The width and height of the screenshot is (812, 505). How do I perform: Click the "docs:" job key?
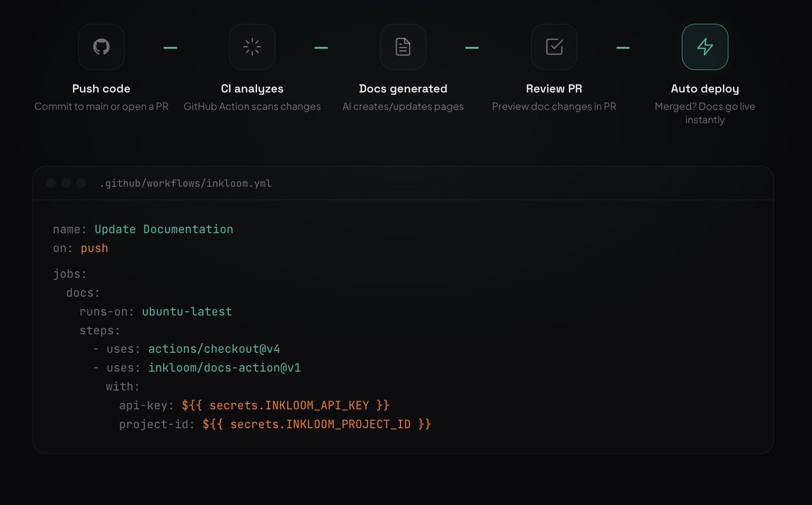(x=83, y=293)
